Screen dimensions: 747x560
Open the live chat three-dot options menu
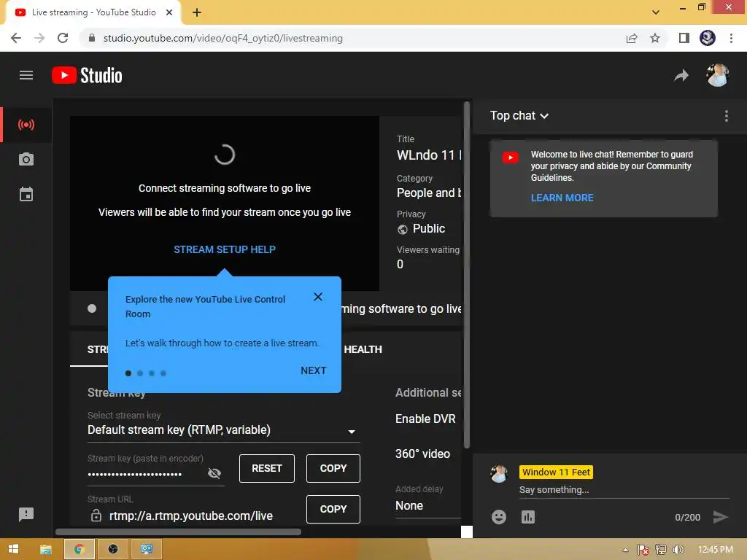point(726,116)
